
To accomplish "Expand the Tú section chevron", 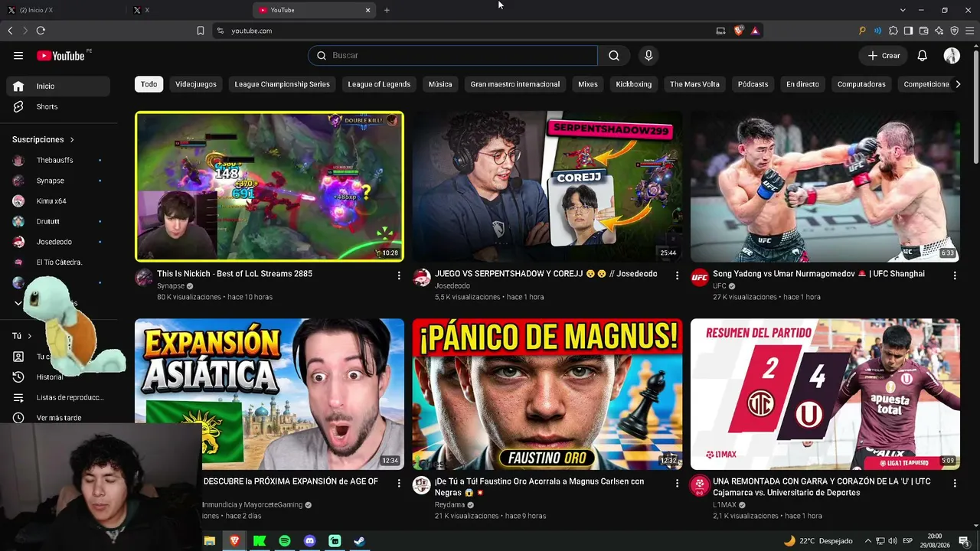I will click(30, 336).
